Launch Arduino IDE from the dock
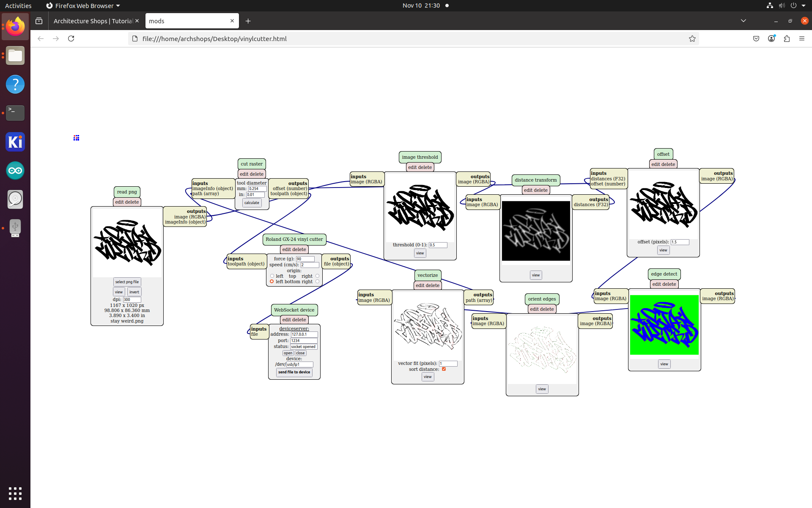 pyautogui.click(x=15, y=171)
